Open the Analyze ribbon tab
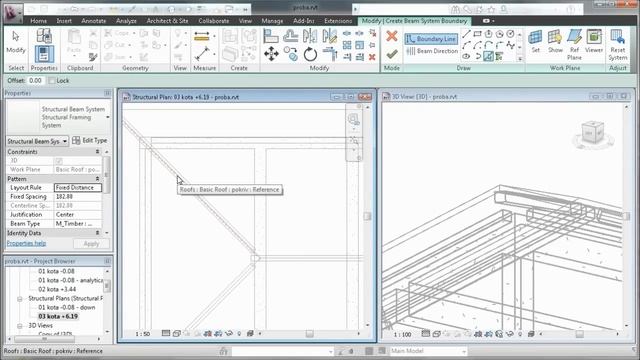 pyautogui.click(x=126, y=21)
